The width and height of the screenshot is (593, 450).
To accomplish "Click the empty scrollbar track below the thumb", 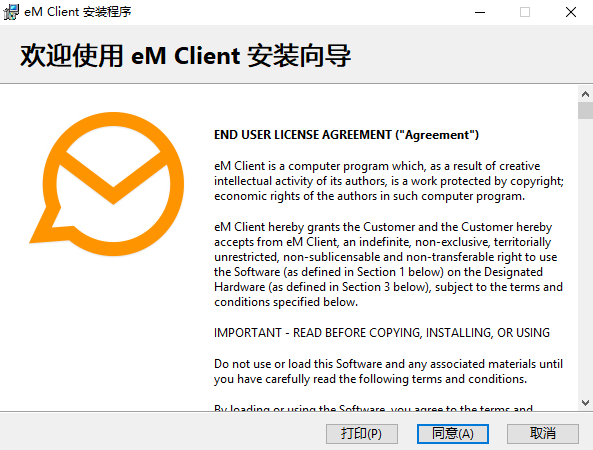I will click(x=585, y=257).
